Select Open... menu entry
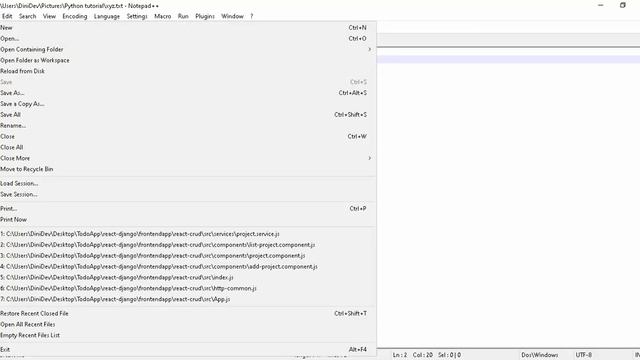 tap(188, 39)
